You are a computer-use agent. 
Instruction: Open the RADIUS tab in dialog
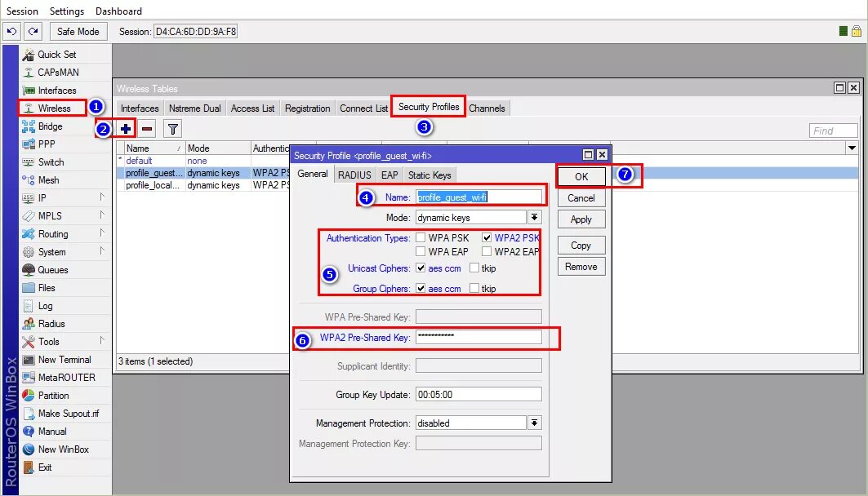point(354,175)
